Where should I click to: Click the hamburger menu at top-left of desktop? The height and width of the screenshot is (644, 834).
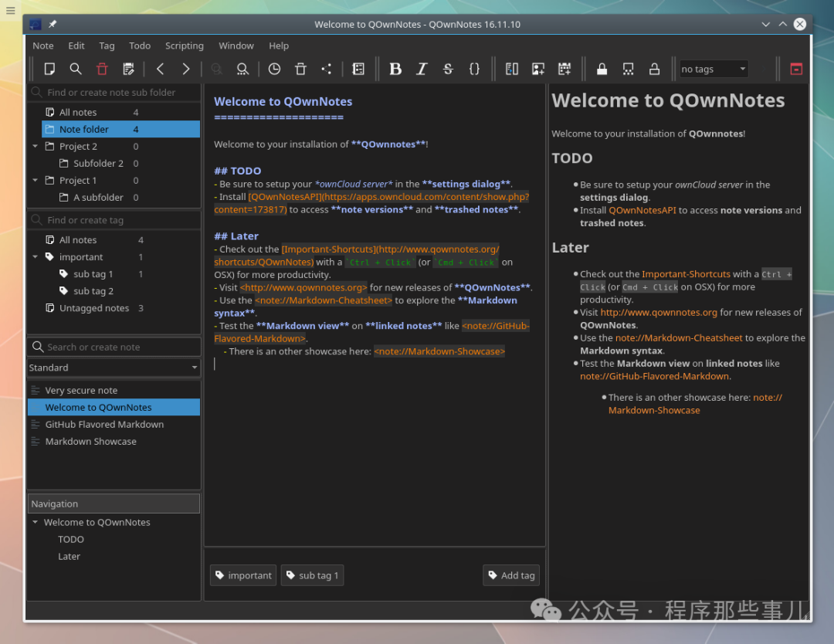pyautogui.click(x=10, y=10)
